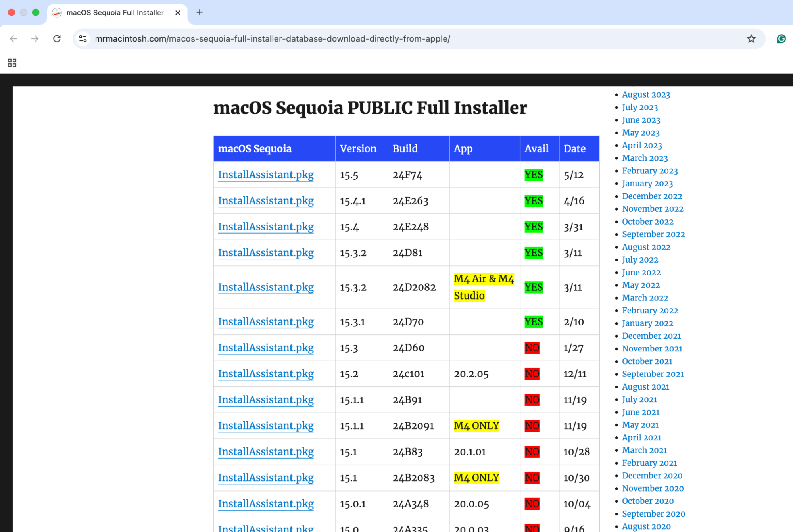The height and width of the screenshot is (532, 793).
Task: Open a new browser tab
Action: [199, 12]
